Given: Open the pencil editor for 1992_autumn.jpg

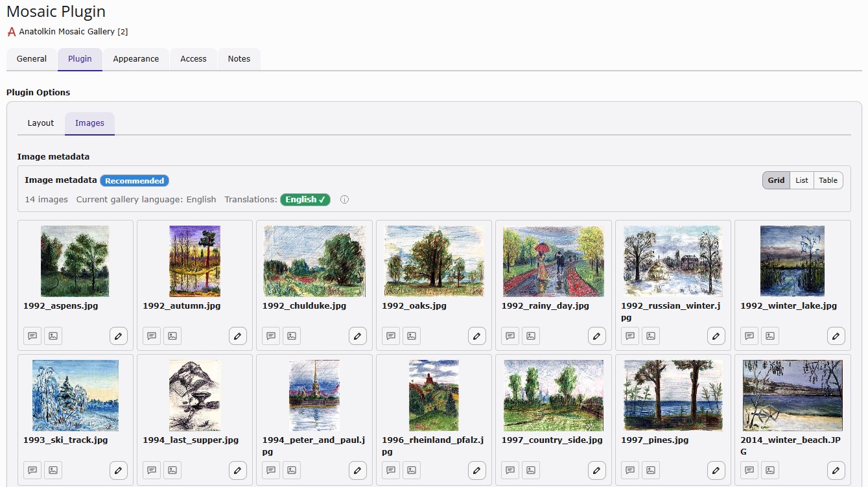Looking at the screenshot, I should pos(238,336).
